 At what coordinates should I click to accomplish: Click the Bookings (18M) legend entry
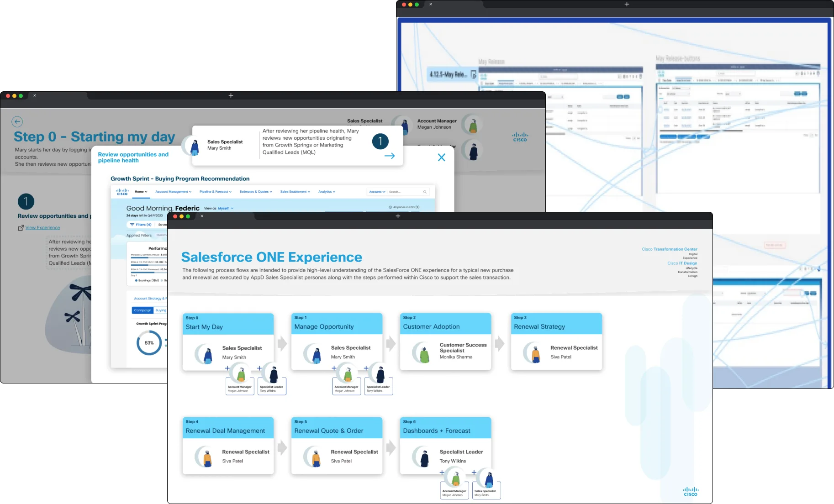(147, 280)
